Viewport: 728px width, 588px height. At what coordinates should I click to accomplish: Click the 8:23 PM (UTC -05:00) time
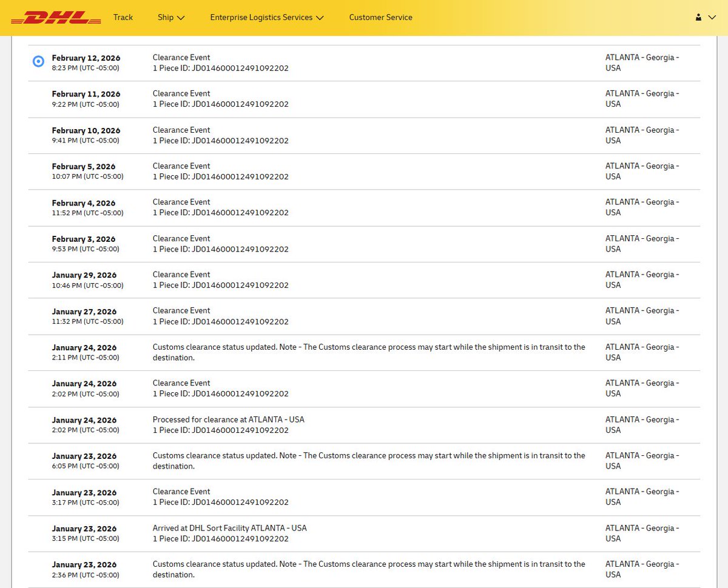86,68
